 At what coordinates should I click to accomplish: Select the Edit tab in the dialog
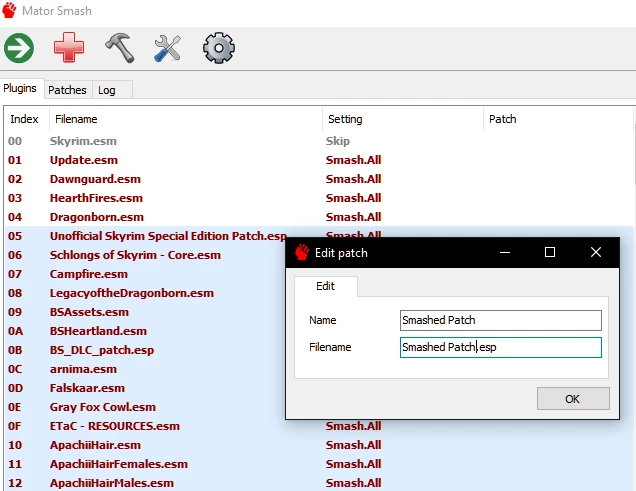click(x=325, y=286)
